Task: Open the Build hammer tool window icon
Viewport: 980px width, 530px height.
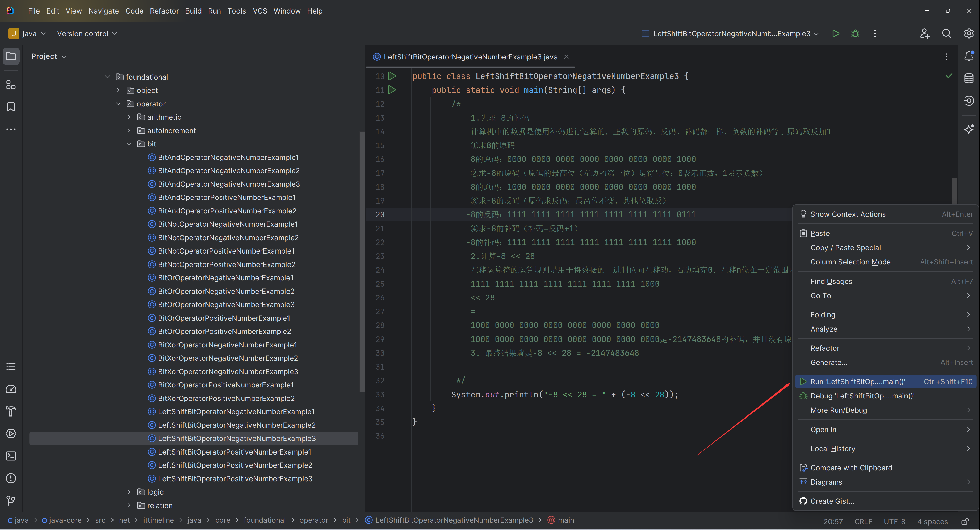Action: coord(11,411)
